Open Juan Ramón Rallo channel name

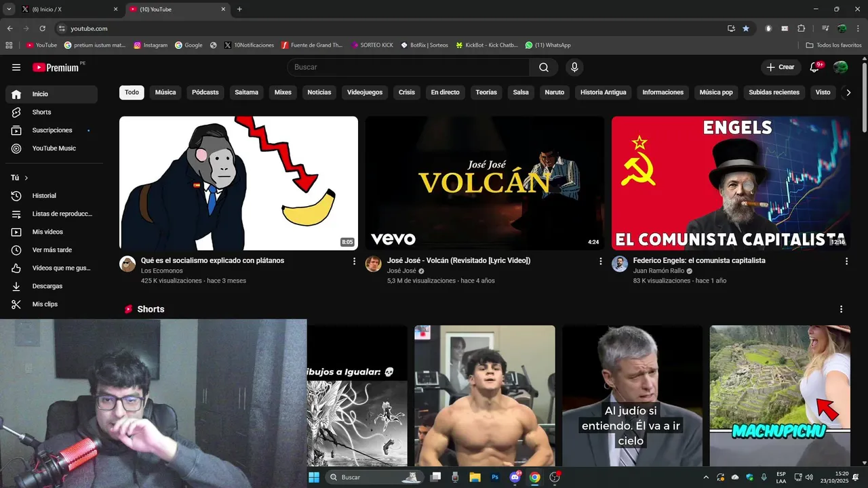[x=658, y=270]
